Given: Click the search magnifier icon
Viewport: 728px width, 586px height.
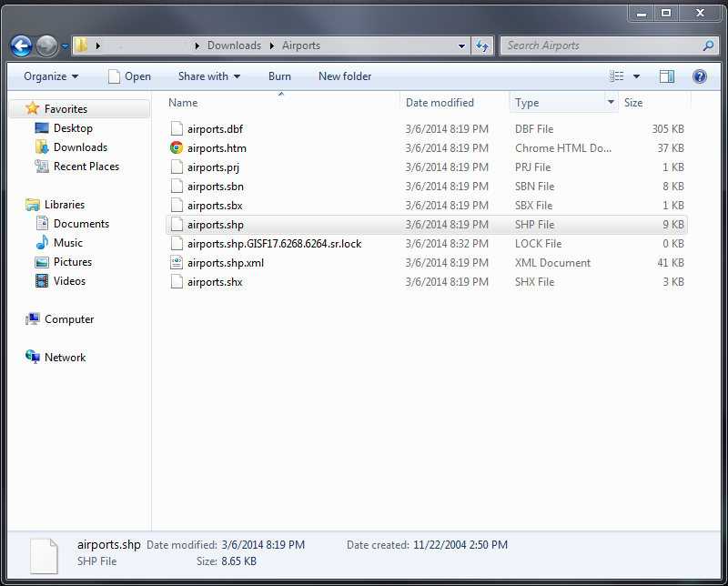Looking at the screenshot, I should point(708,45).
